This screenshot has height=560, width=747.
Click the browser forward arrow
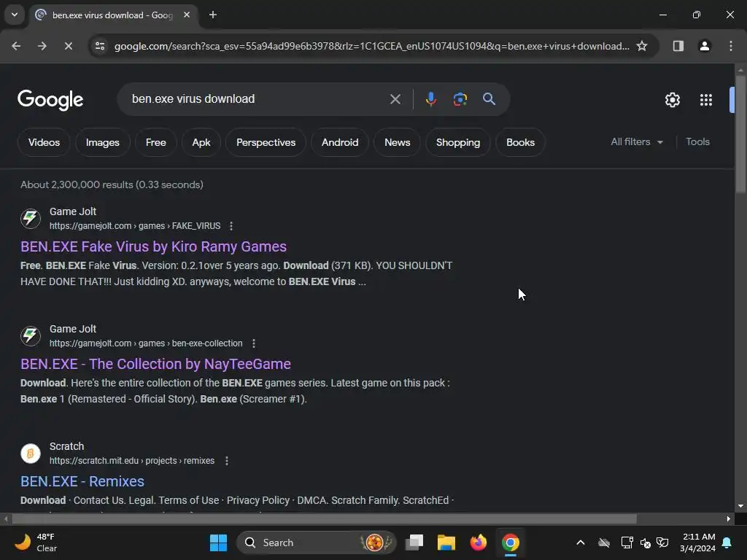click(x=42, y=46)
